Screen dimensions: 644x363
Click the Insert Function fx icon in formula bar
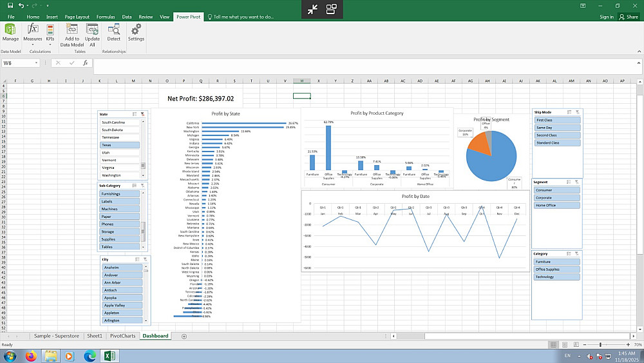(86, 63)
